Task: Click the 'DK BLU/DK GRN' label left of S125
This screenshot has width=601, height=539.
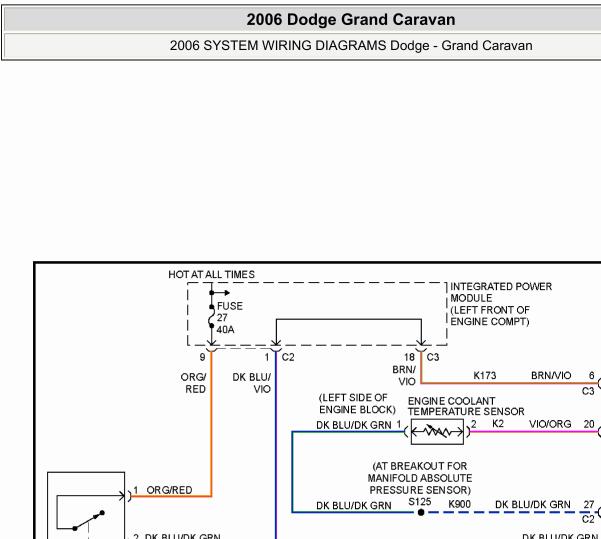Action: pyautogui.click(x=354, y=506)
